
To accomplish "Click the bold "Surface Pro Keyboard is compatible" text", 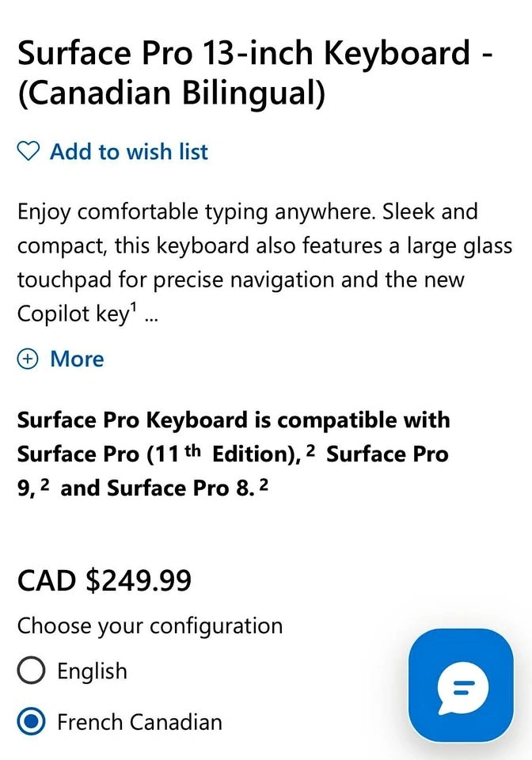I will (233, 420).
